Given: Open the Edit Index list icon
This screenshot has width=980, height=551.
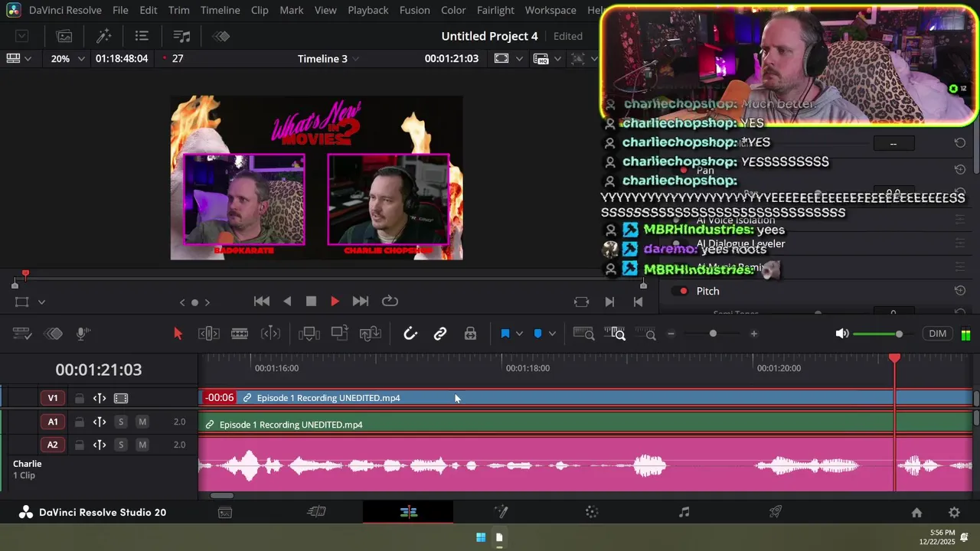Looking at the screenshot, I should coord(142,36).
